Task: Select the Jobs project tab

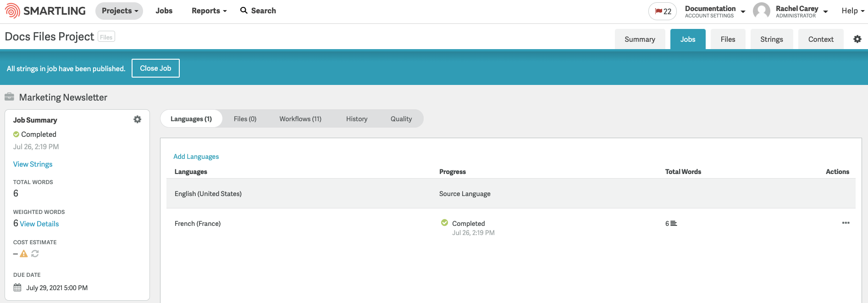Action: point(688,39)
